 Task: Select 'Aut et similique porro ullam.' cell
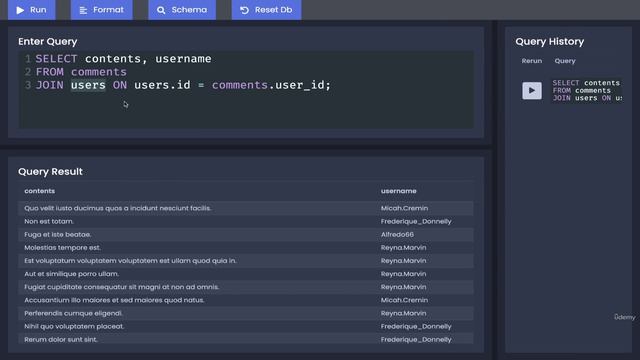pos(72,273)
